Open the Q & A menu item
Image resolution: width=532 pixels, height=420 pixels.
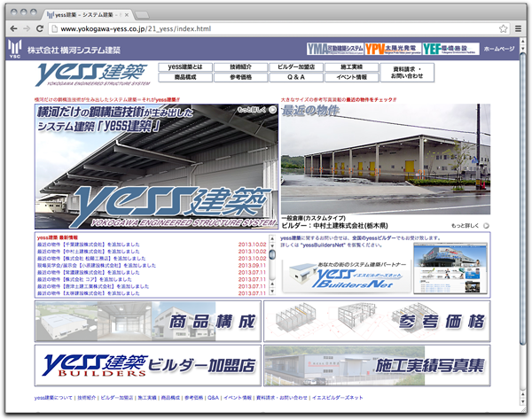click(x=296, y=77)
